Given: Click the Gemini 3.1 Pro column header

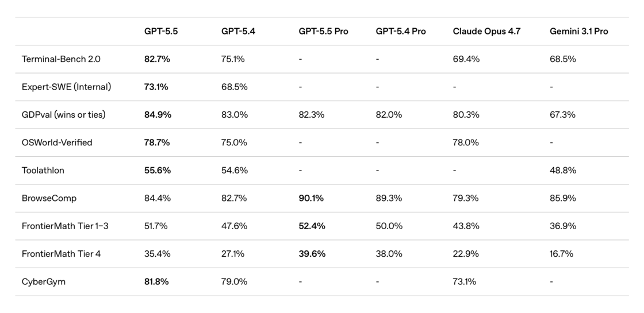Looking at the screenshot, I should click(x=578, y=31).
